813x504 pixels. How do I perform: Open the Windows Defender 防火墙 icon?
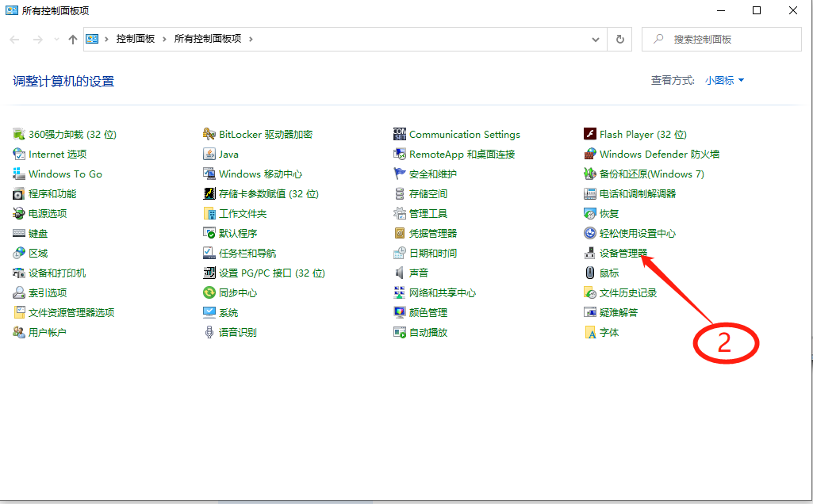coord(589,155)
